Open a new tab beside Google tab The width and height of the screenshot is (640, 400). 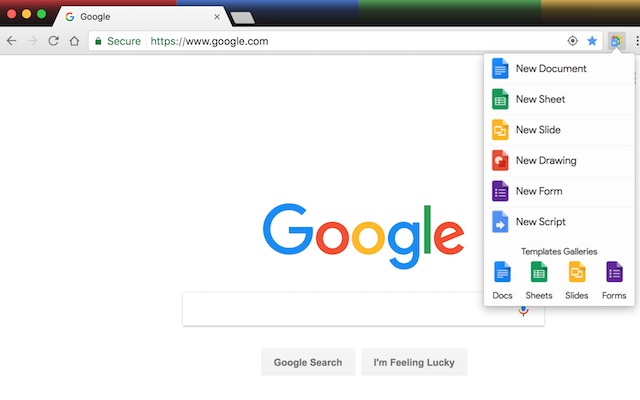click(x=242, y=18)
